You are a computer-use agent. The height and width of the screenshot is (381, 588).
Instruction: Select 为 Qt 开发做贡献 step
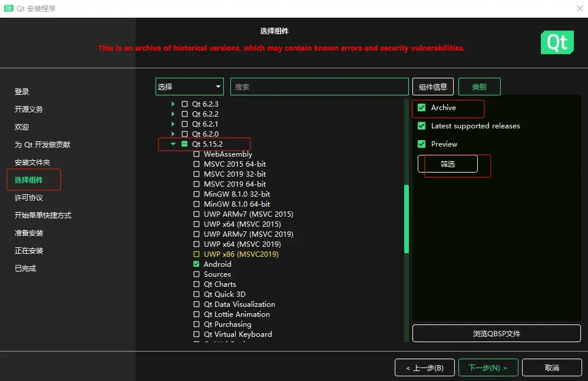(x=42, y=145)
